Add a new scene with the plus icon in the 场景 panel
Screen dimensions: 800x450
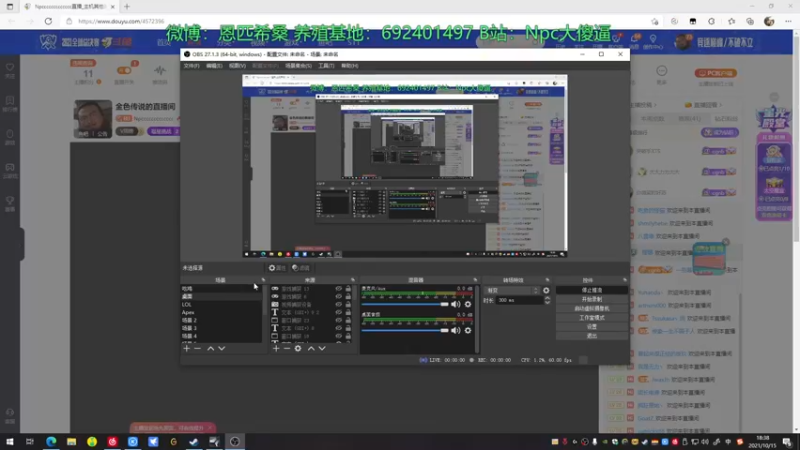tap(186, 348)
